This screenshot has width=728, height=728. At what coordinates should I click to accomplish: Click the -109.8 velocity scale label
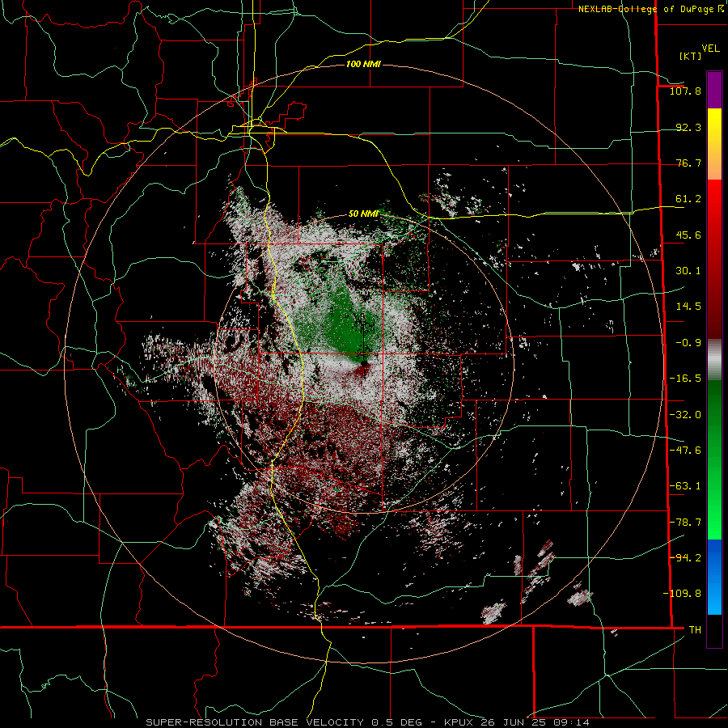682,594
